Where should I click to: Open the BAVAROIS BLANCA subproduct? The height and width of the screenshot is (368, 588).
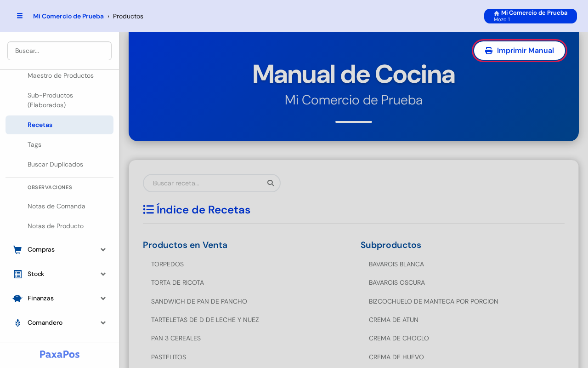(x=396, y=264)
